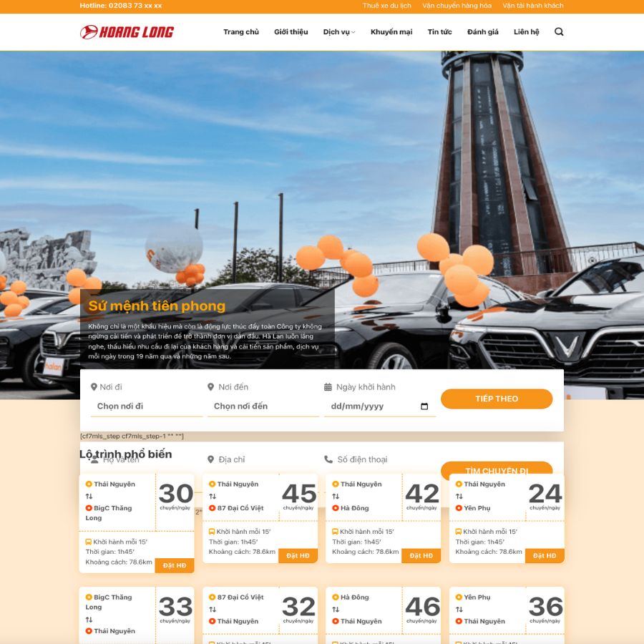Open the "Vận chuyển hàng hóa" link

[x=458, y=6]
